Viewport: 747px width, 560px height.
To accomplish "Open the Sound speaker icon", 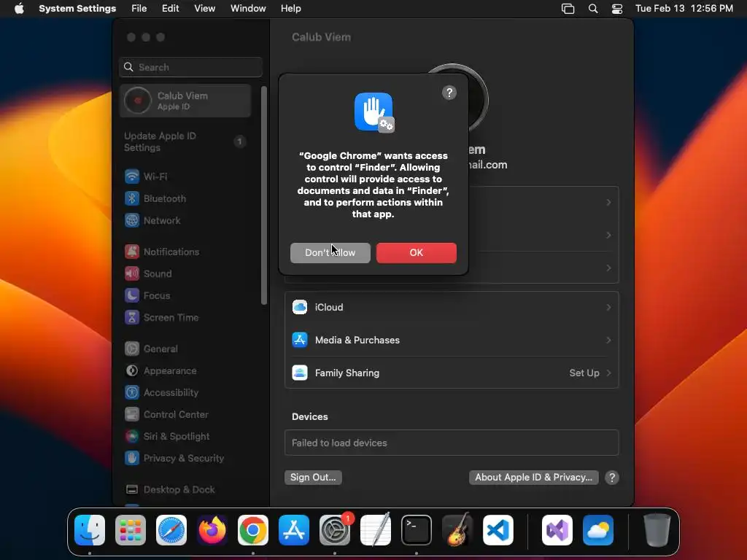I will (x=132, y=273).
